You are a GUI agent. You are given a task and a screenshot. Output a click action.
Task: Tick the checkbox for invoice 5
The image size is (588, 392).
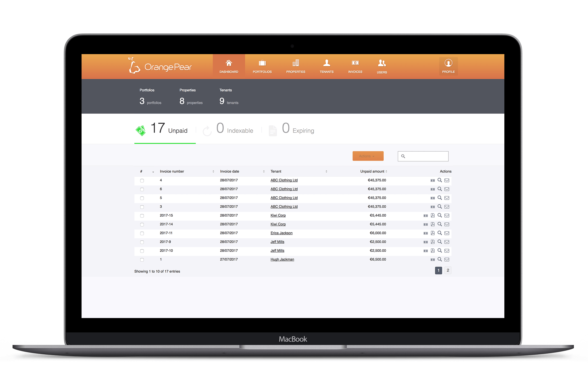pyautogui.click(x=142, y=198)
